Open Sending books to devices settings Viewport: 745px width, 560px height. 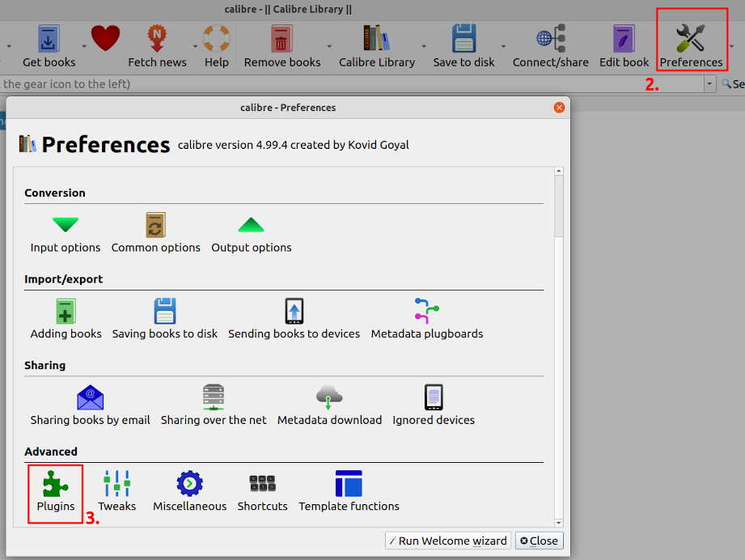pyautogui.click(x=294, y=320)
